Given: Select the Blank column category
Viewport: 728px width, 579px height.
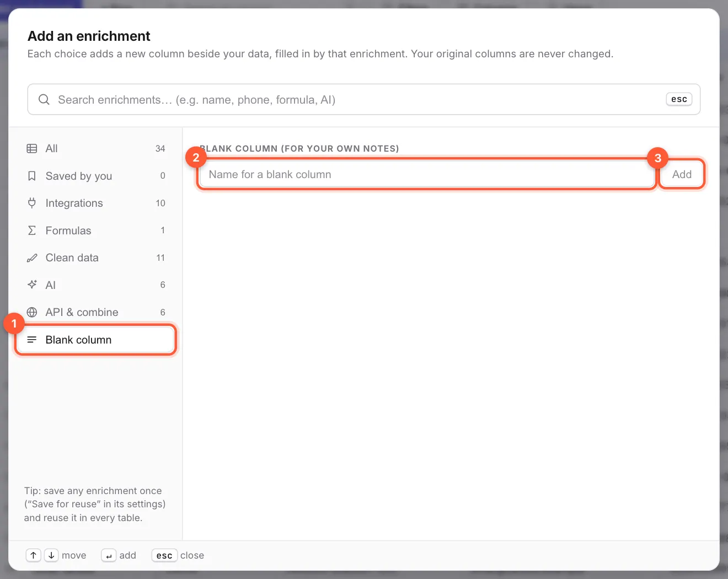Looking at the screenshot, I should (x=96, y=340).
